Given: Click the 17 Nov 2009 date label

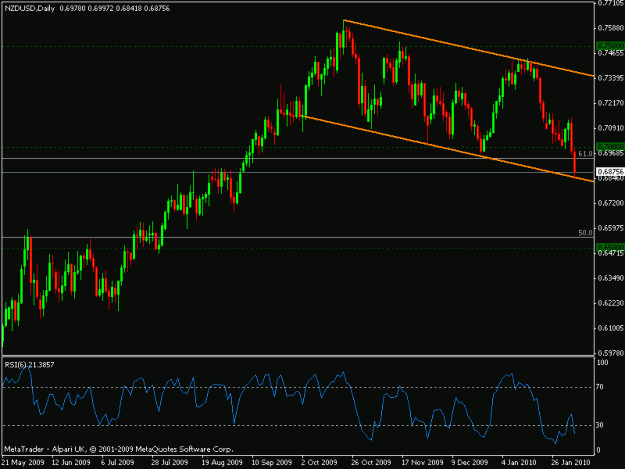Looking at the screenshot, I should [x=422, y=463].
